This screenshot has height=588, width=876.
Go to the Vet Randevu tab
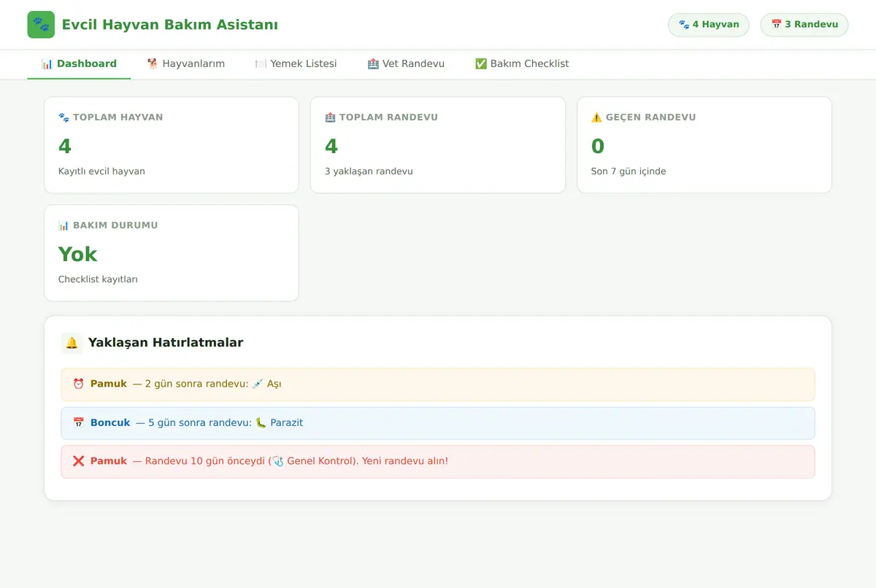406,64
